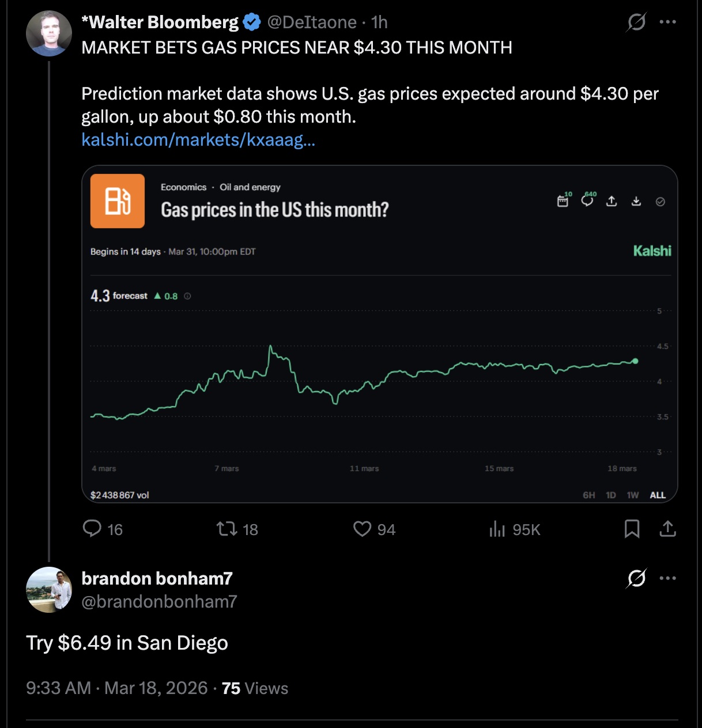Viewport: 702px width, 728px height.
Task: Select the ALL chart range tab
Action: 658,495
